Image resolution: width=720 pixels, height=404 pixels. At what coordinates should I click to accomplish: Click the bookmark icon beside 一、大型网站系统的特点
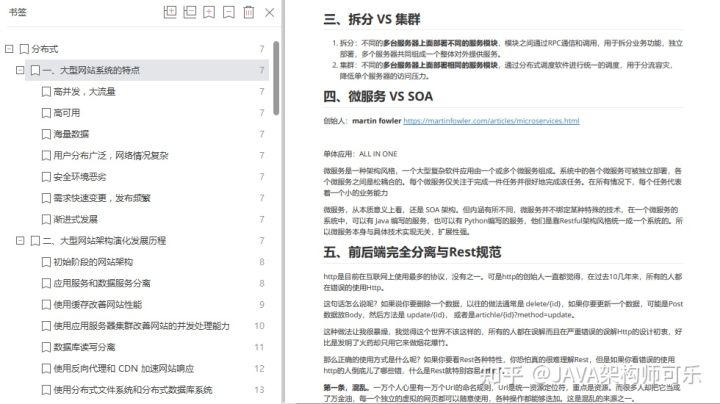[35, 70]
